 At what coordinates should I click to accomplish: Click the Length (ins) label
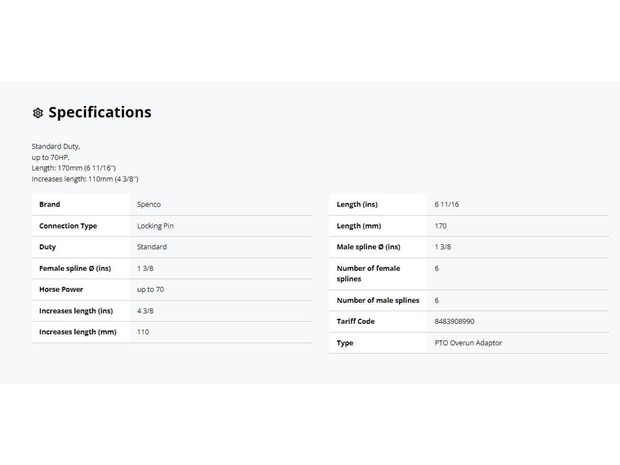coord(357,204)
